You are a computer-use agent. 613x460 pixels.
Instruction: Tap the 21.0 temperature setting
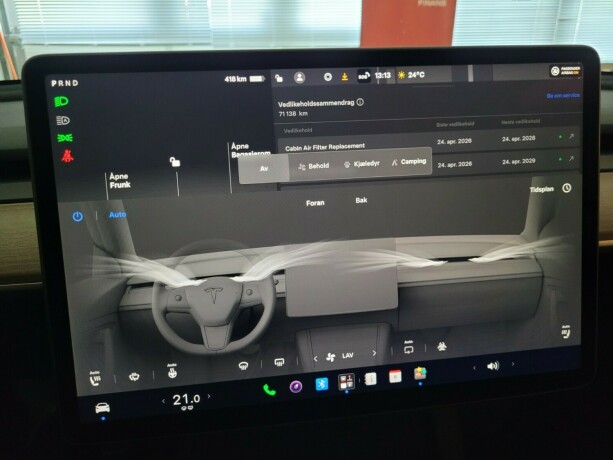click(186, 399)
